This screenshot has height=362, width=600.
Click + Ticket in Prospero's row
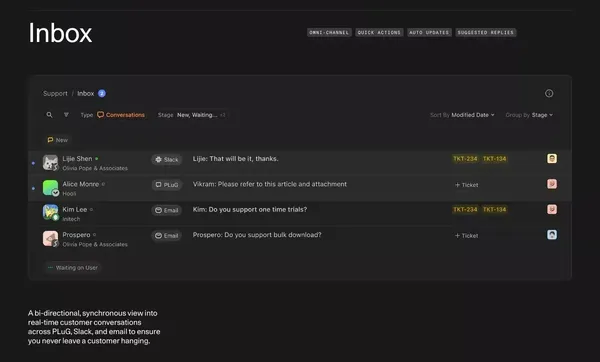pyautogui.click(x=466, y=236)
